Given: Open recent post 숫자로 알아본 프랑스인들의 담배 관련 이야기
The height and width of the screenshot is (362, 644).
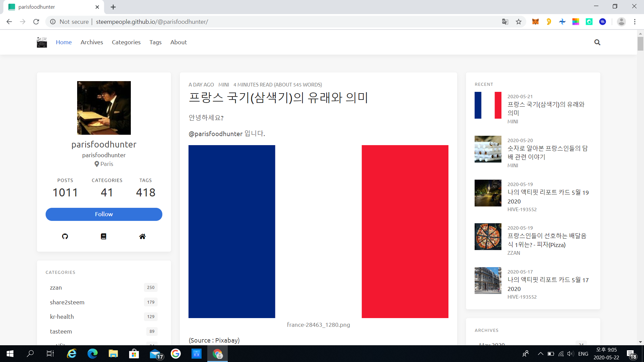Looking at the screenshot, I should point(547,153).
